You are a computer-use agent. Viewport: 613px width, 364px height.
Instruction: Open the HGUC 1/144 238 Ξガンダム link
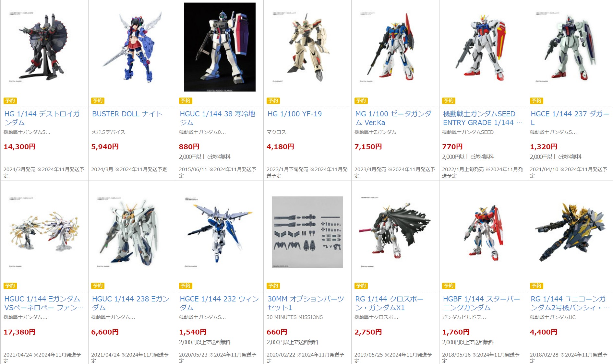tap(131, 303)
